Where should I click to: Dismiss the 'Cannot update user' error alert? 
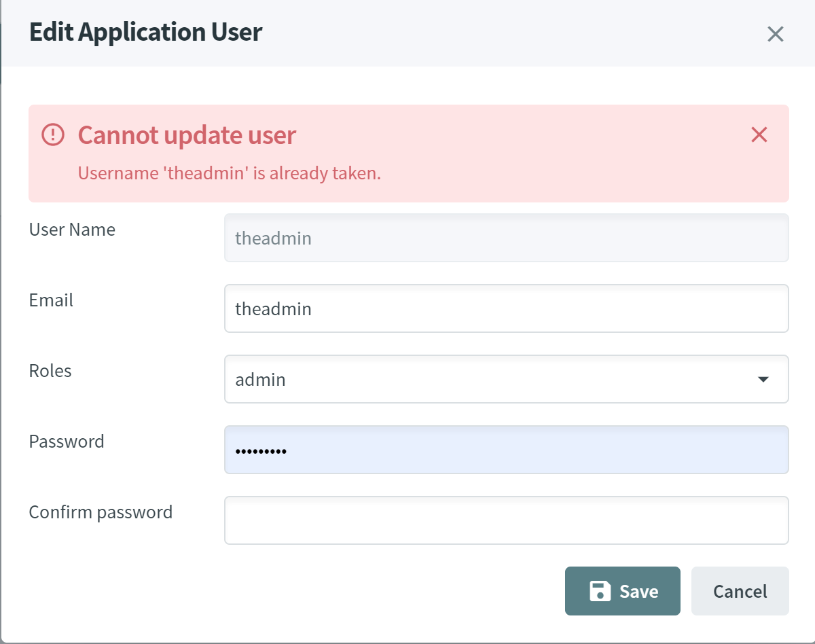[759, 135]
